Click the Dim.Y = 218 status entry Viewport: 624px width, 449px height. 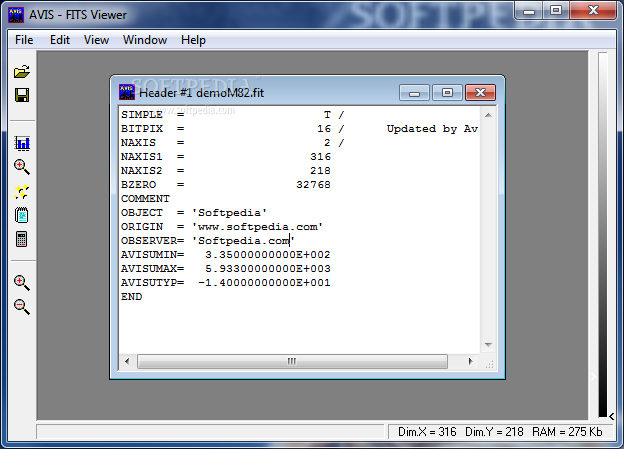click(x=494, y=432)
